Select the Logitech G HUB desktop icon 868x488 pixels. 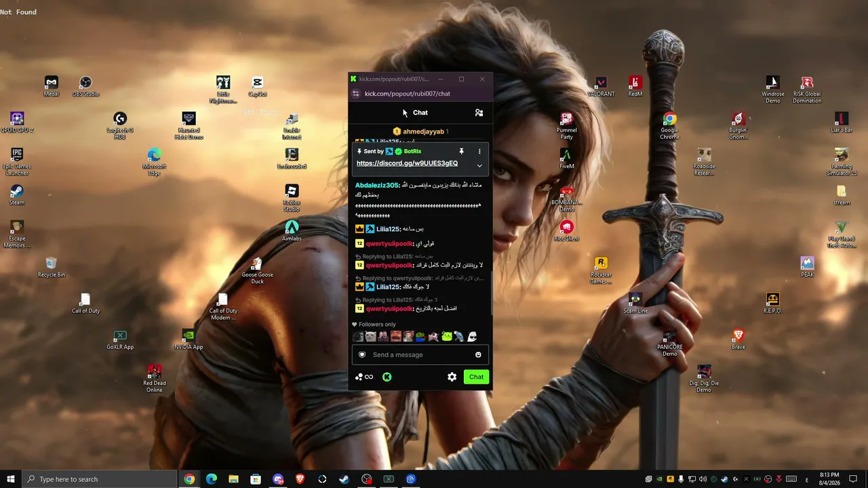pos(120,126)
